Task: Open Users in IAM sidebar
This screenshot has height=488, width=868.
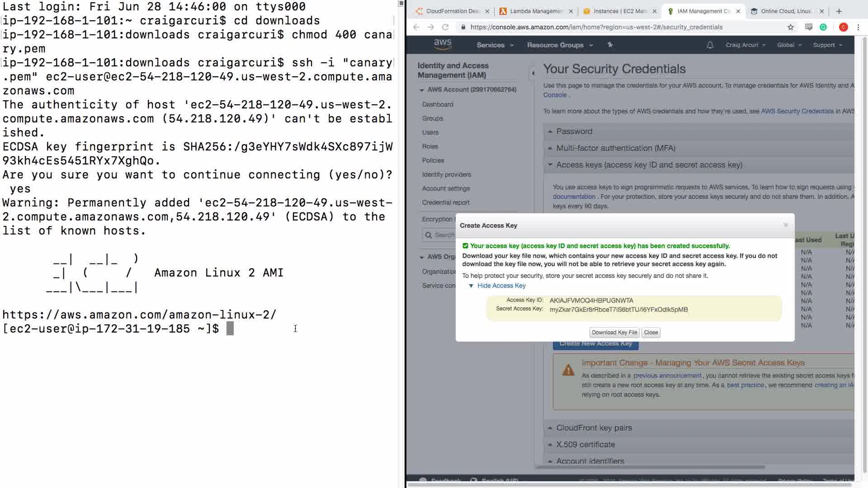Action: pos(430,132)
